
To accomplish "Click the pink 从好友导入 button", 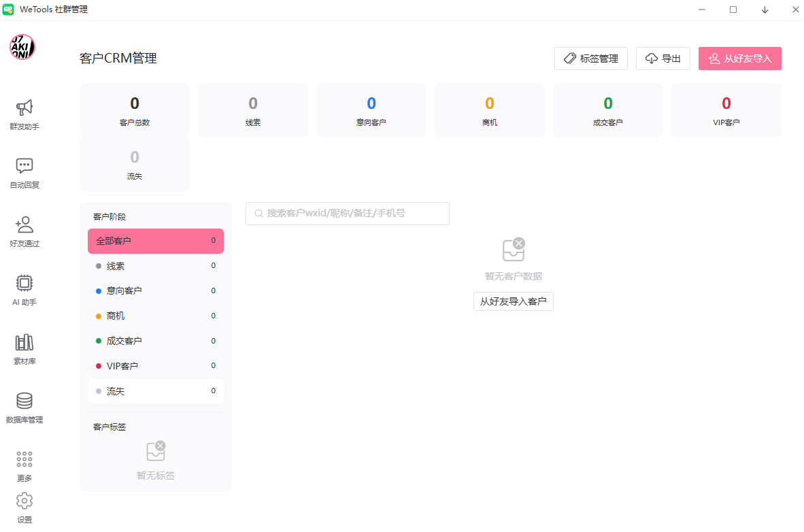I will [x=739, y=59].
